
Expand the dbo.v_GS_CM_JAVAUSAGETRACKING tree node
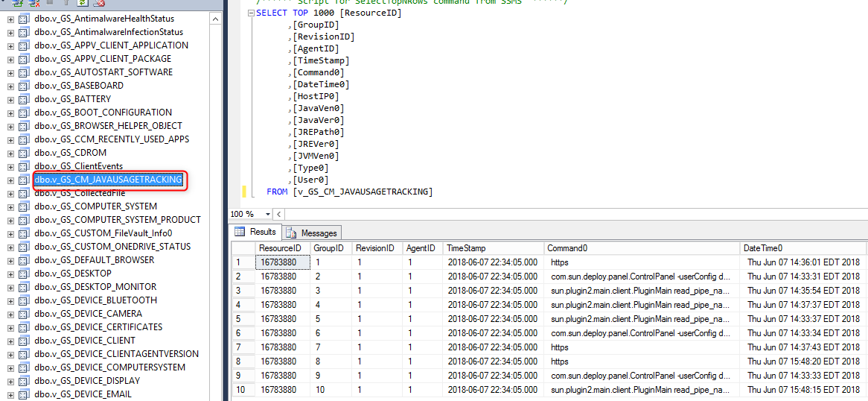click(10, 180)
